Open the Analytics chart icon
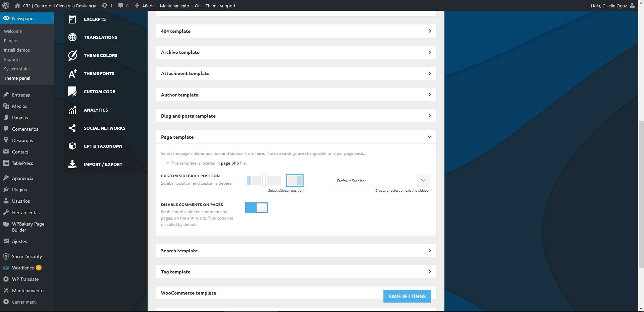 pos(72,110)
